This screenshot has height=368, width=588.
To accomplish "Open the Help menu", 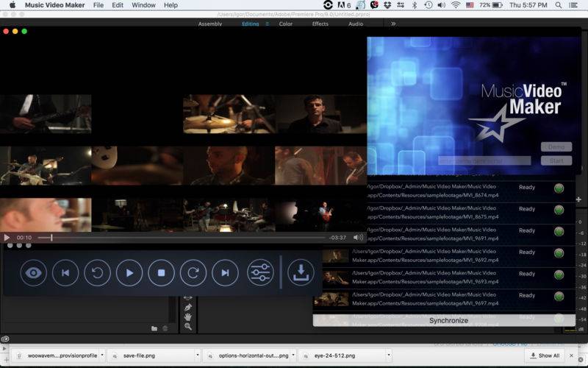I will click(171, 5).
